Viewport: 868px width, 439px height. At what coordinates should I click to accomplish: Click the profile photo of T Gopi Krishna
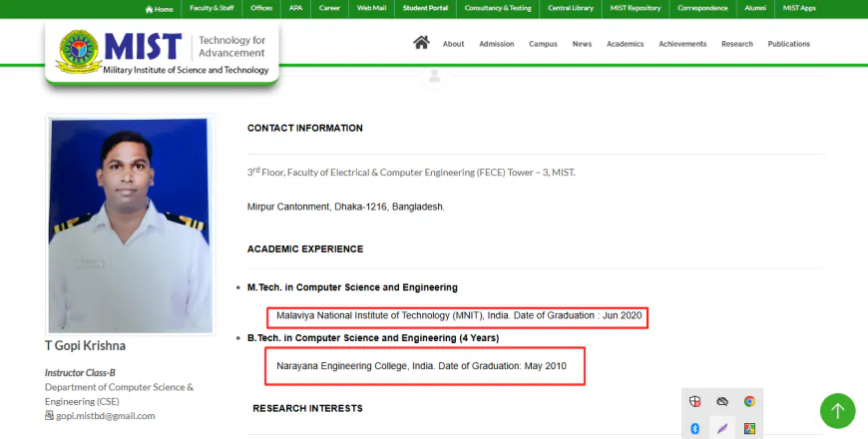(130, 224)
